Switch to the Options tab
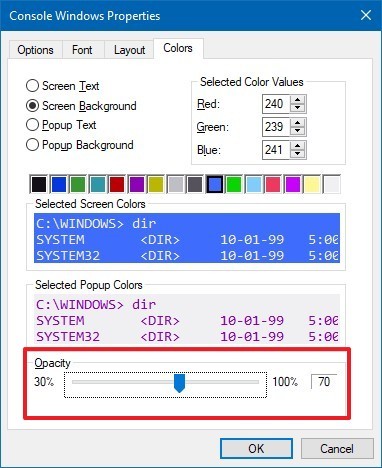This screenshot has width=382, height=468. pos(35,50)
